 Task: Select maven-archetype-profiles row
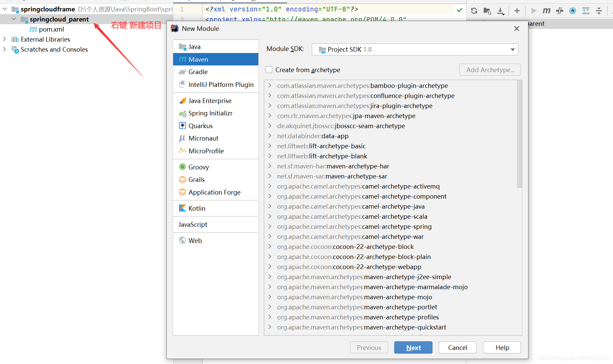[x=391, y=317]
